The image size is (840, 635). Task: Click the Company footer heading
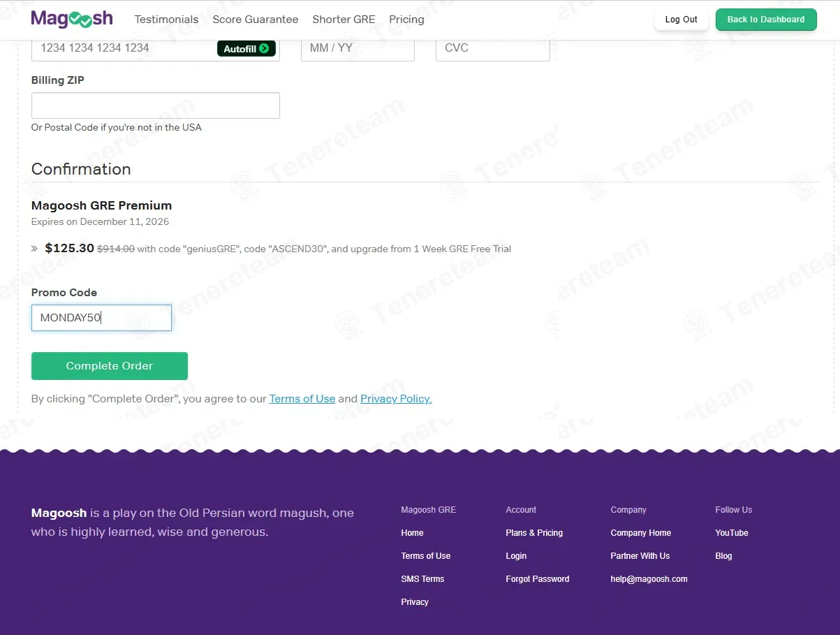coord(628,510)
